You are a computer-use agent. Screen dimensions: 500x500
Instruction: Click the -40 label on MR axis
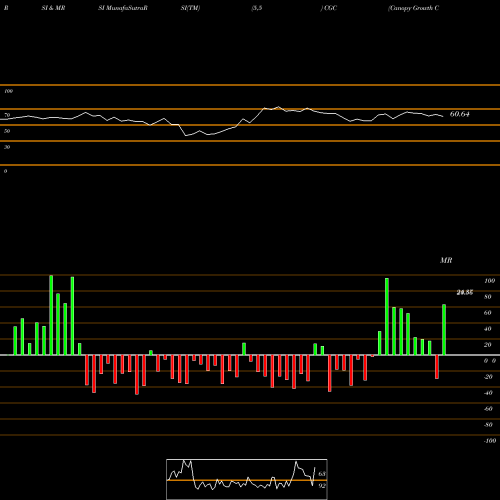point(488,393)
